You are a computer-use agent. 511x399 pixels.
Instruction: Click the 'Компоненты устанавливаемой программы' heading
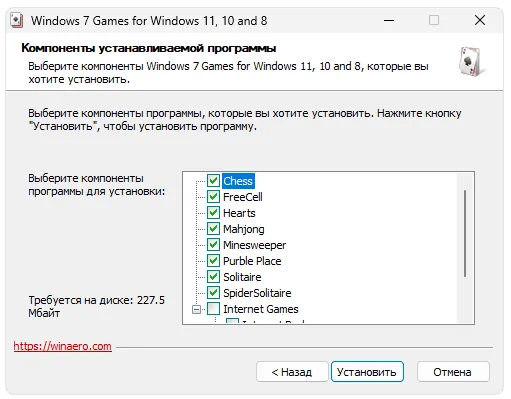149,48
